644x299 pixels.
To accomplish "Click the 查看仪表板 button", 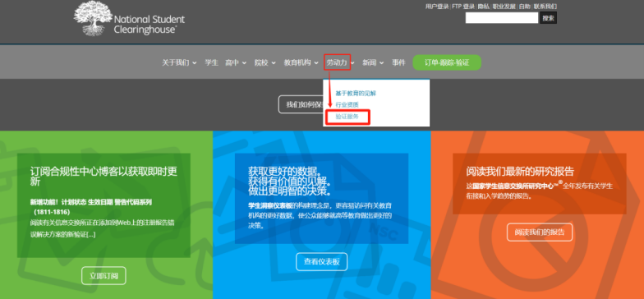I will pyautogui.click(x=322, y=261).
